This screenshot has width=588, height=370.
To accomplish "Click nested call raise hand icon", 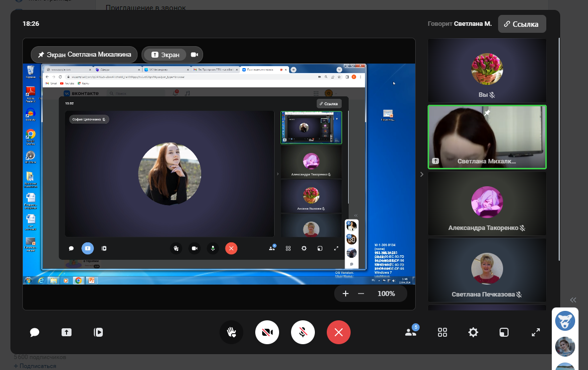I will tap(176, 248).
